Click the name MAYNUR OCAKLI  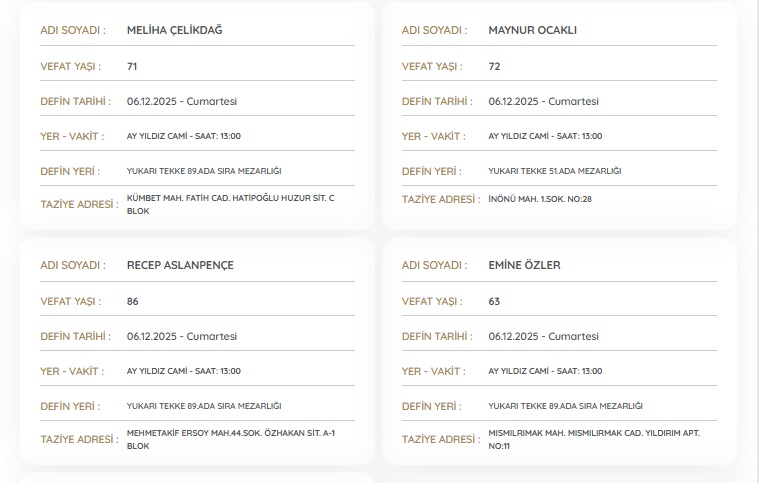pos(532,30)
